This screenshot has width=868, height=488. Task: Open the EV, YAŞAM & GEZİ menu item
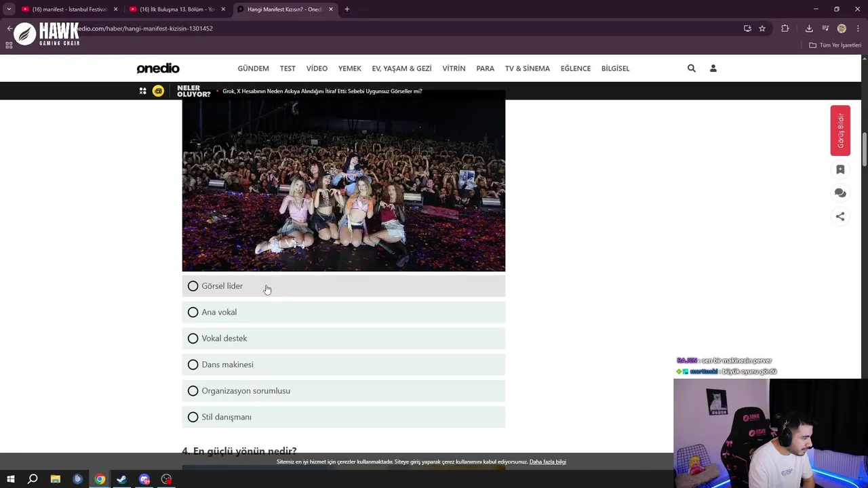point(401,68)
